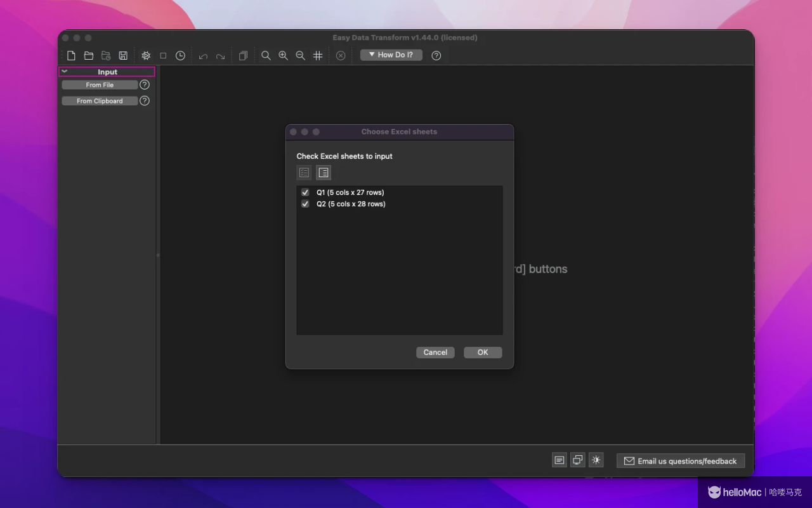The width and height of the screenshot is (812, 508).
Task: Open help for From Clipboard
Action: [145, 100]
